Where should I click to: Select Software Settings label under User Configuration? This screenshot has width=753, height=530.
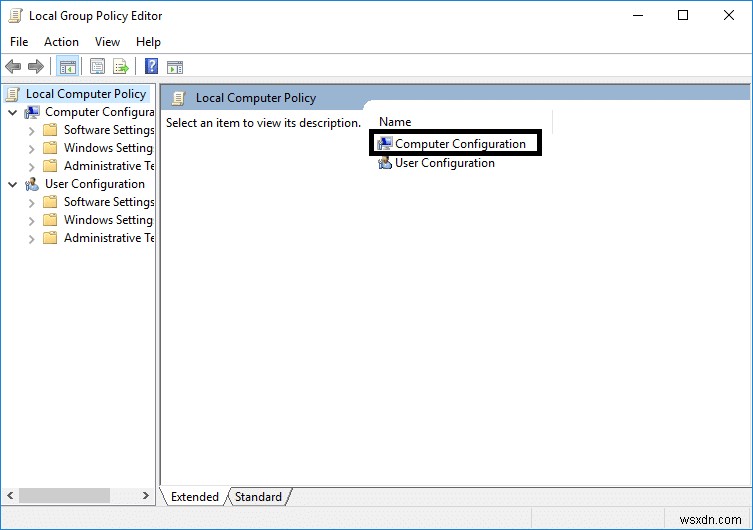109,202
